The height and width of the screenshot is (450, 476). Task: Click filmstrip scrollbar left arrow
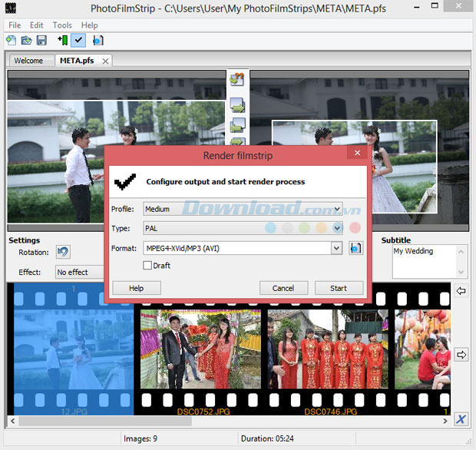point(13,421)
